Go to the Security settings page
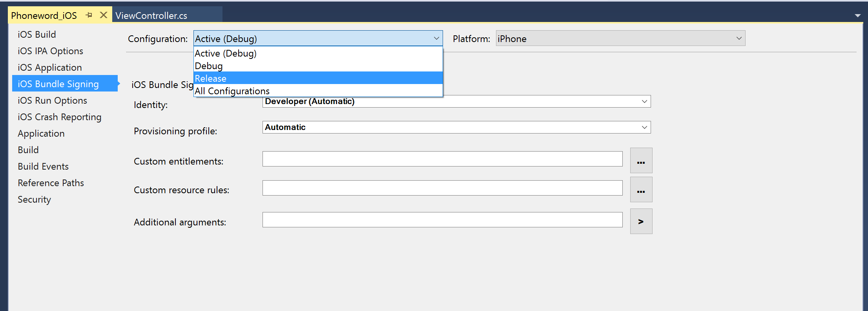This screenshot has width=868, height=311. [x=34, y=199]
